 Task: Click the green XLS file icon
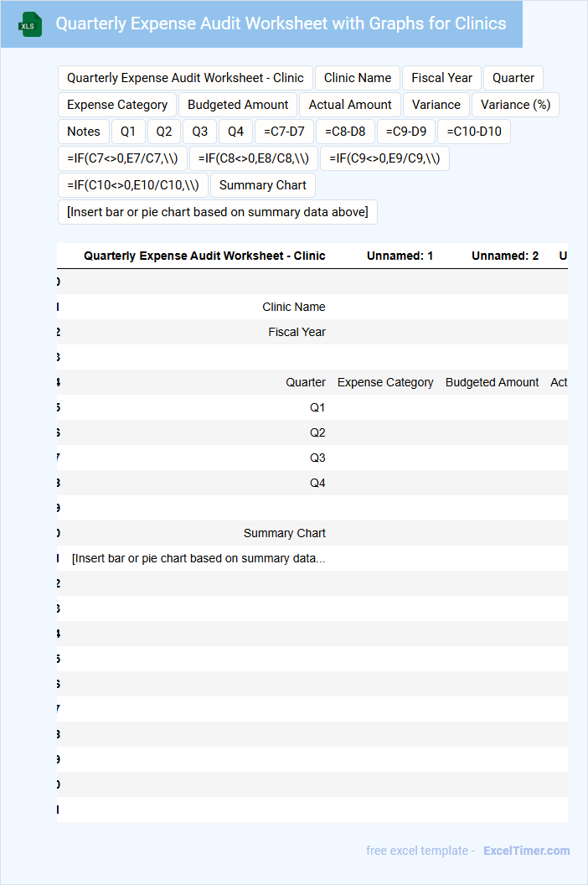(x=30, y=25)
